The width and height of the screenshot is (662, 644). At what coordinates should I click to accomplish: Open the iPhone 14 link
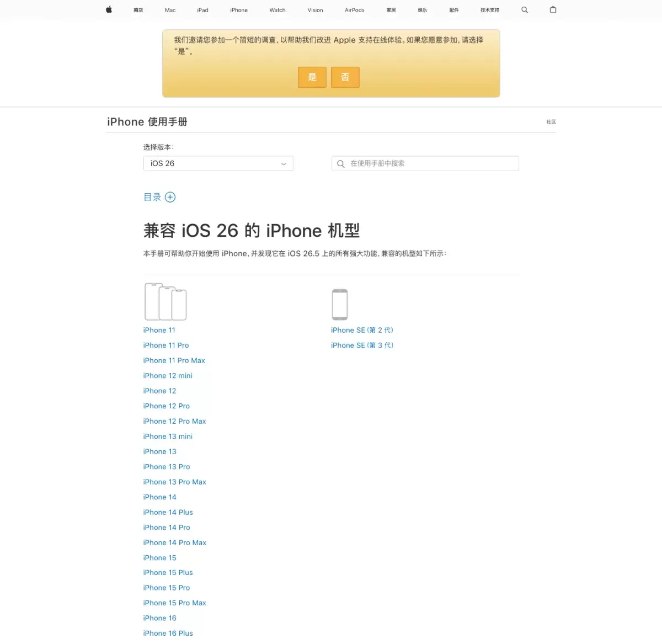click(160, 497)
